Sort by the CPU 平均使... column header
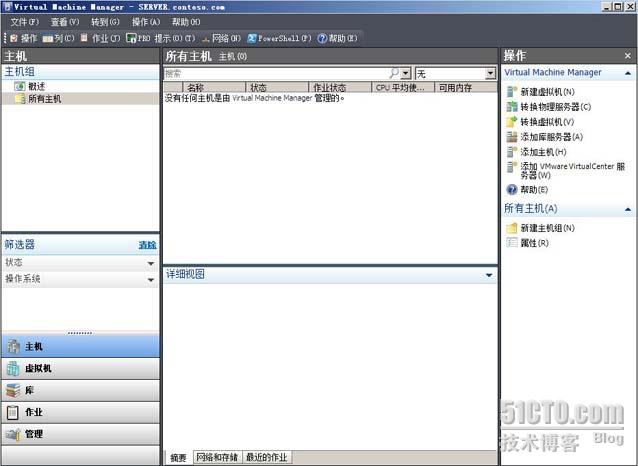 [403, 87]
